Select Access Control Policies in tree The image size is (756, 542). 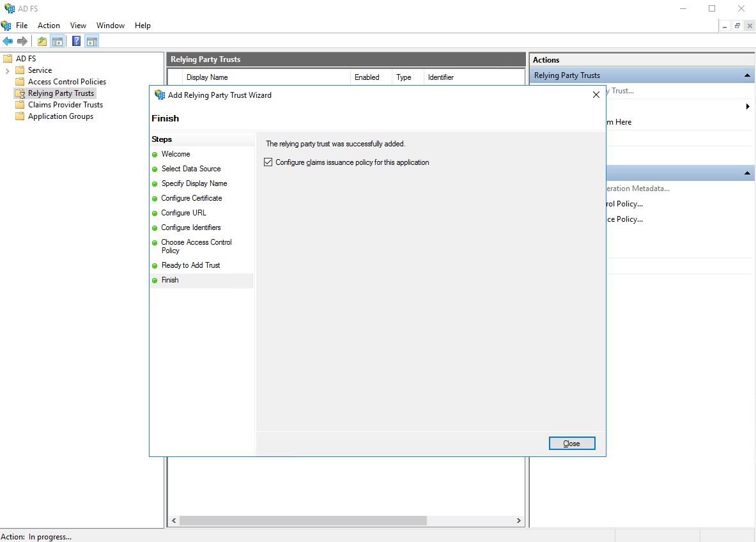point(66,82)
